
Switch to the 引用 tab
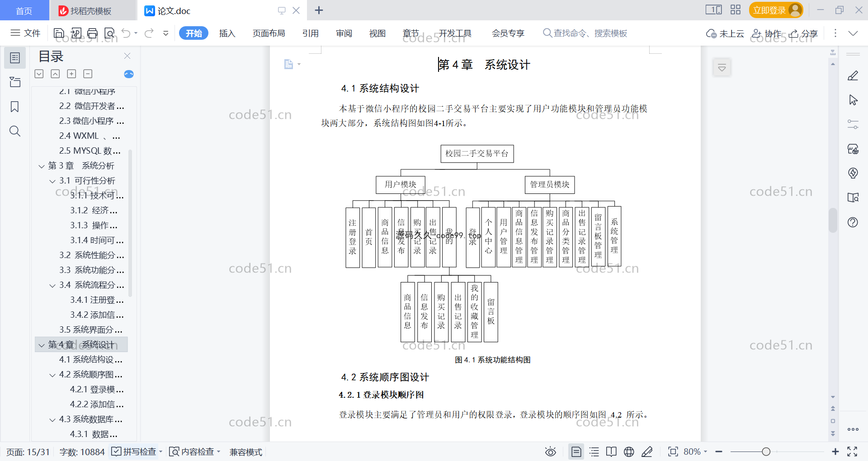311,33
